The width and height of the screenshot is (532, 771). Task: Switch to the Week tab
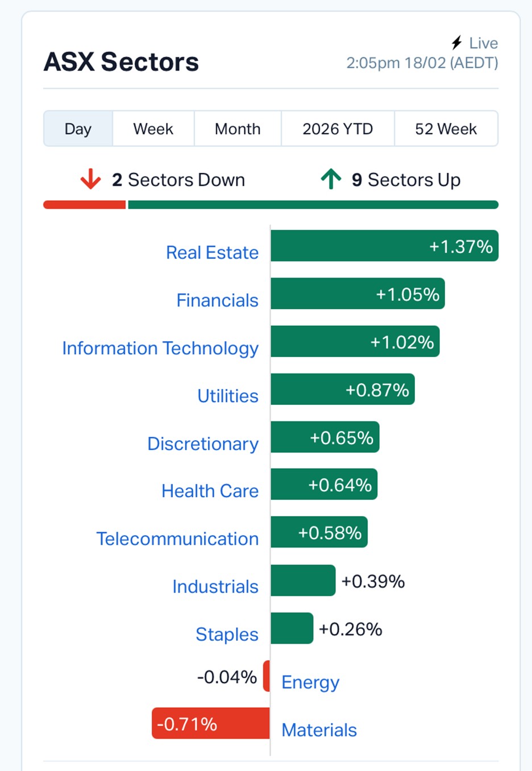click(x=153, y=129)
